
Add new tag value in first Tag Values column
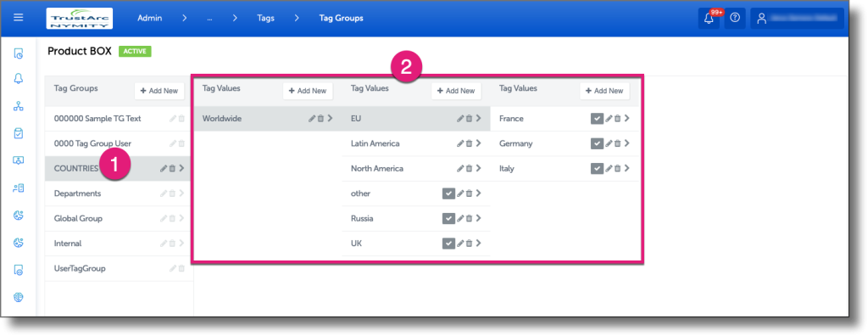pos(308,91)
